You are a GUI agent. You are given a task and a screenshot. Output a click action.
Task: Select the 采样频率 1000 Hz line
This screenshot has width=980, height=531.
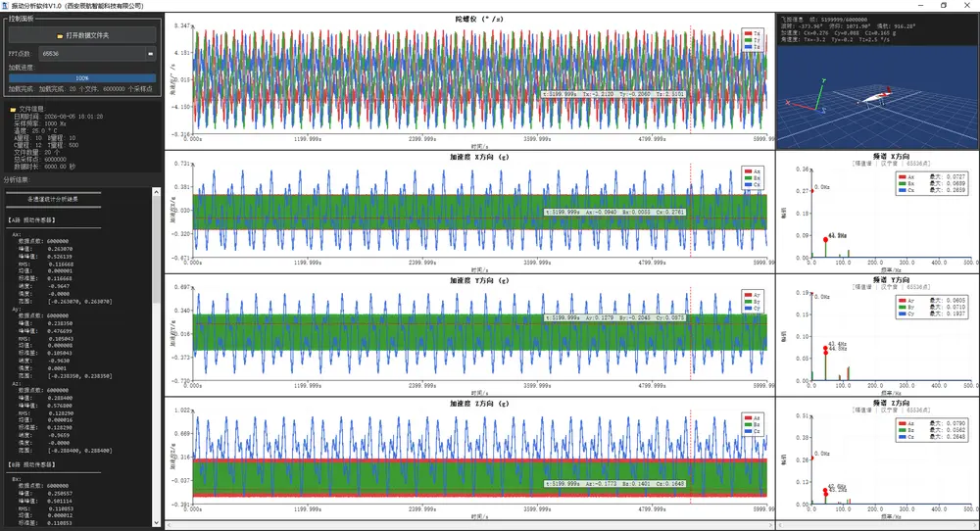point(39,123)
